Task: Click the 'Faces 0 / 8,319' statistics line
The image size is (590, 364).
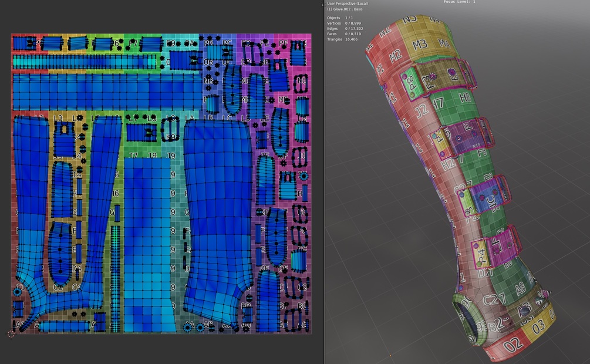Action: 344,34
